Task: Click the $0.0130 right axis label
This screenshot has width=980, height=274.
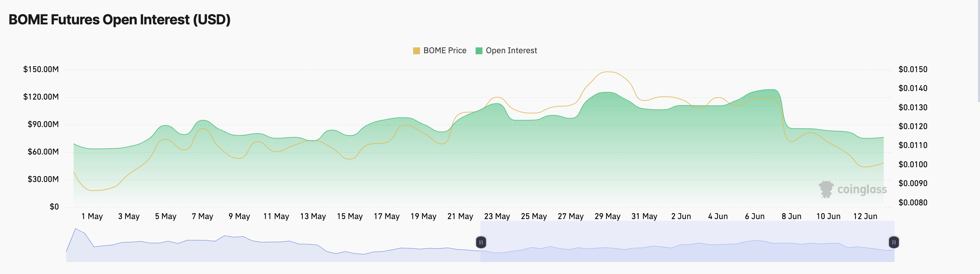Action: click(x=913, y=107)
